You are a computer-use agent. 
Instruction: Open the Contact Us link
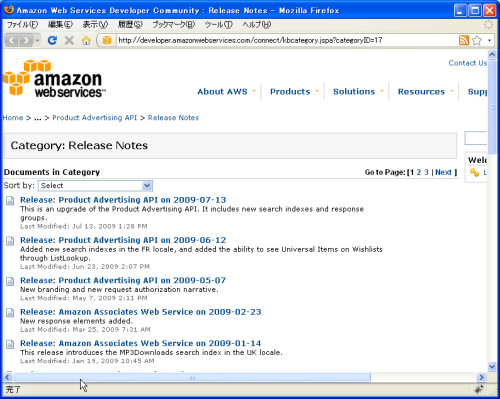[467, 63]
